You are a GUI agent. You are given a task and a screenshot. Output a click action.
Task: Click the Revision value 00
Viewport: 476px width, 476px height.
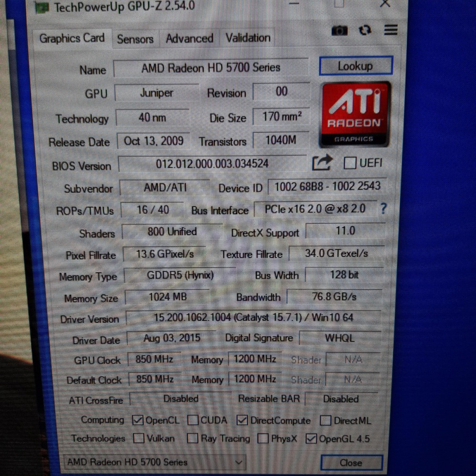(x=282, y=92)
